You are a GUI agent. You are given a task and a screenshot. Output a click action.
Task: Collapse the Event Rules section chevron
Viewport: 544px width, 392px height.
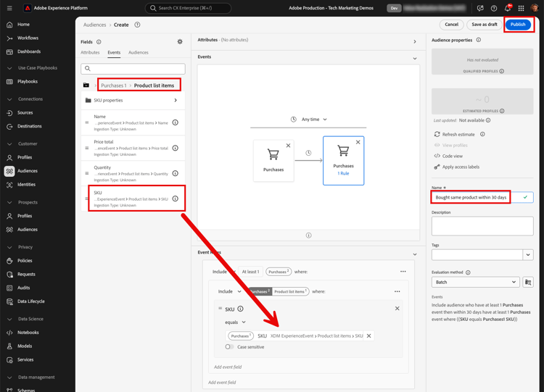tap(415, 254)
